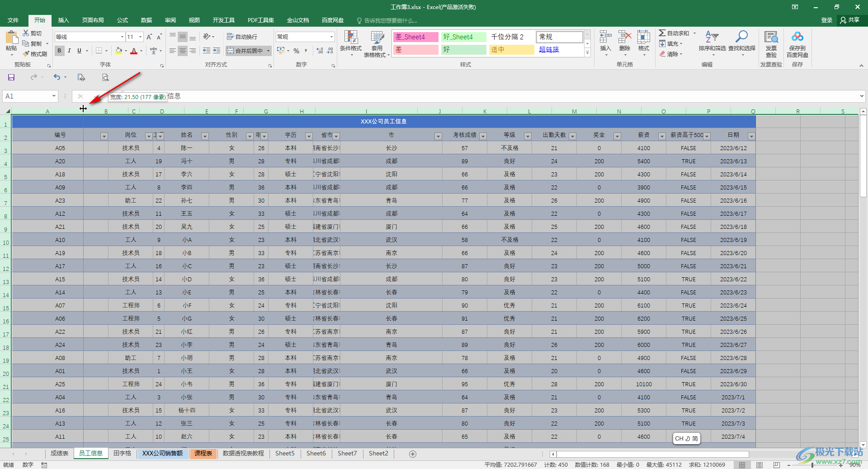Click the Increase Indent icon
Screen dimensions: 868x469
click(x=217, y=51)
